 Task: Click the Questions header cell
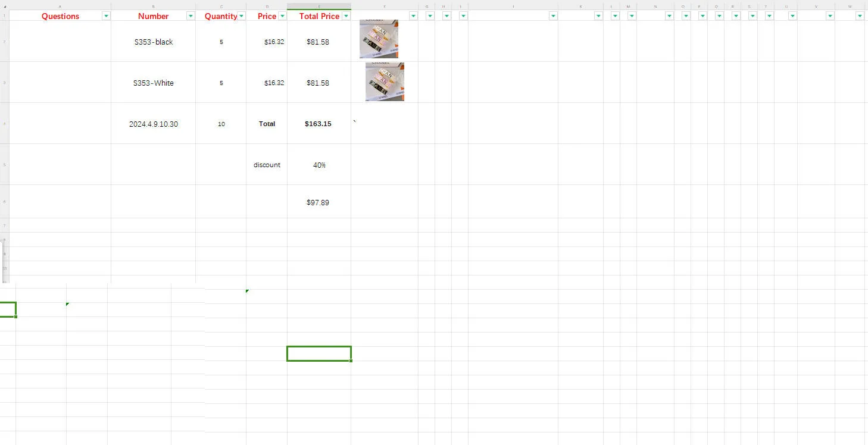(60, 16)
